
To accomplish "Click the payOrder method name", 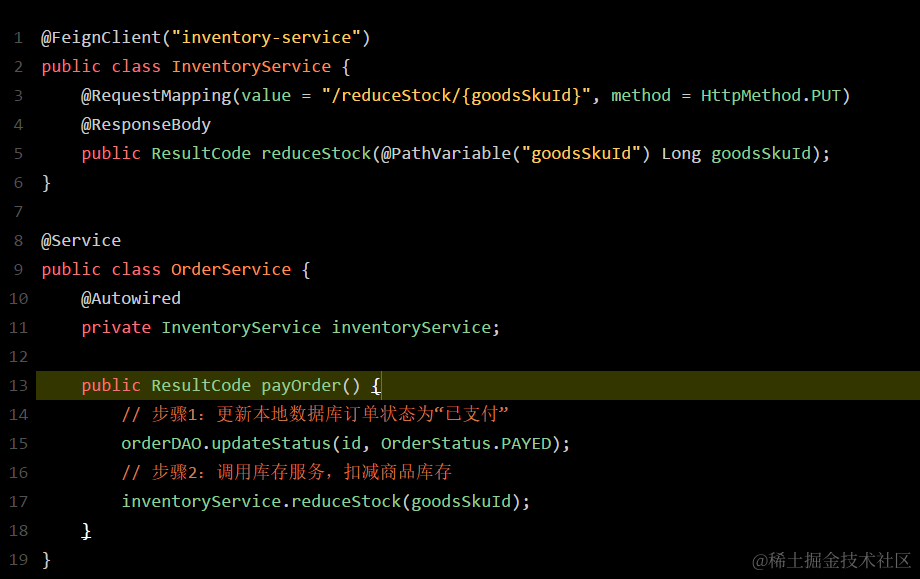I will 301,385.
